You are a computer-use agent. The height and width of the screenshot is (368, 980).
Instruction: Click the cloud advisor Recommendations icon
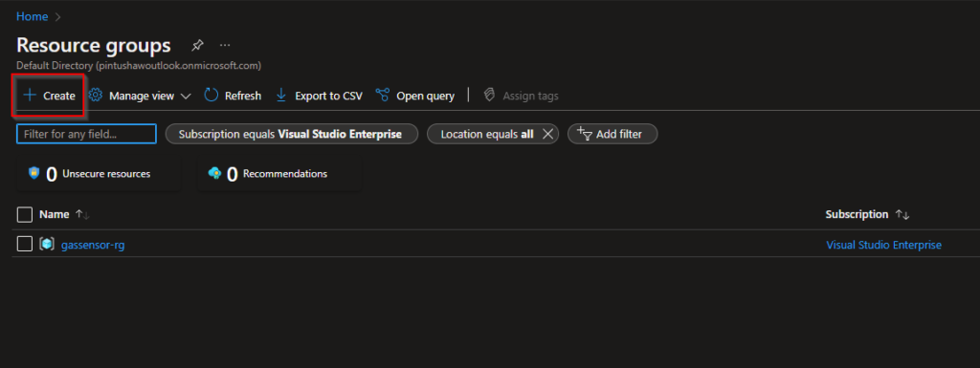[x=214, y=173]
